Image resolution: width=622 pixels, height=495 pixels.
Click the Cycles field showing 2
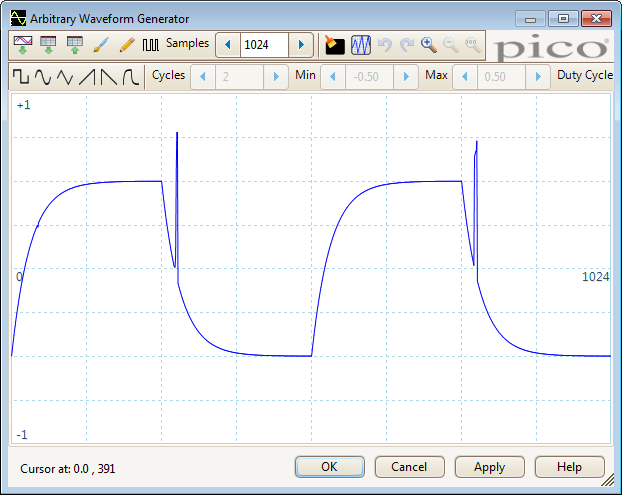pos(239,76)
